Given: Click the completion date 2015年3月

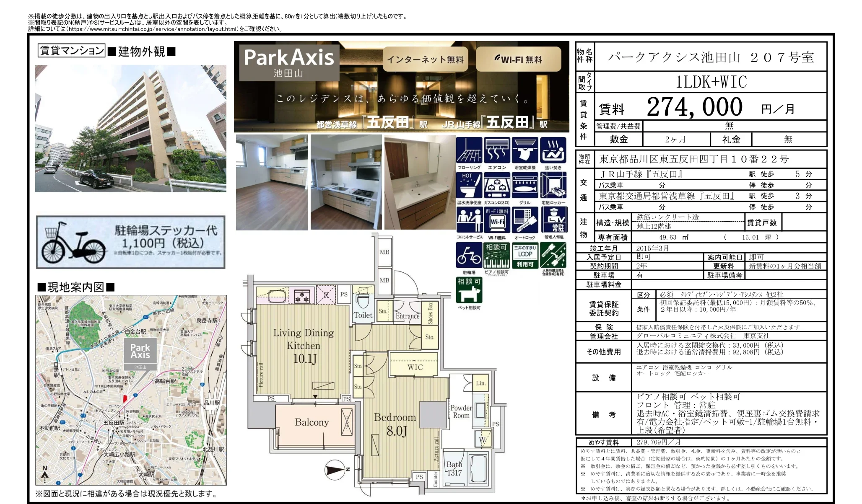Looking at the screenshot, I should tap(652, 248).
